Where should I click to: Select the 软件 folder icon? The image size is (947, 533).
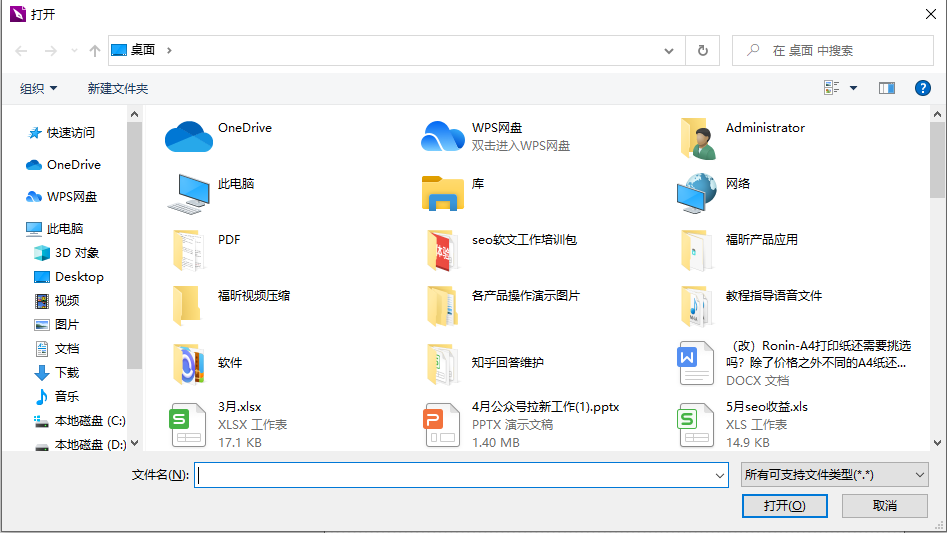189,364
